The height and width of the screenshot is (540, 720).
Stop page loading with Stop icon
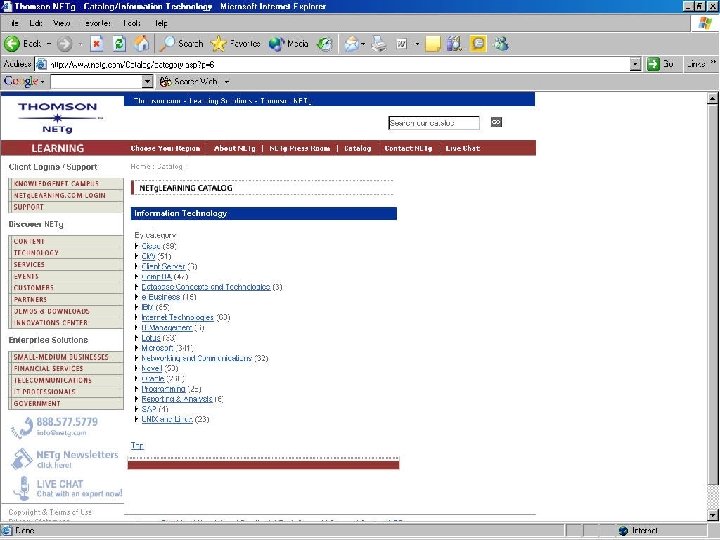point(96,44)
